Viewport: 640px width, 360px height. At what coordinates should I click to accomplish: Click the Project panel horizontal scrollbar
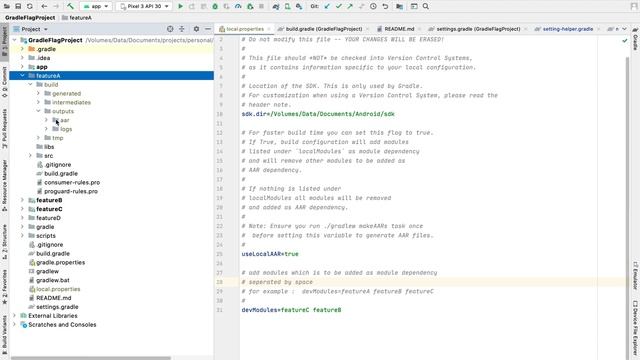coord(91,358)
